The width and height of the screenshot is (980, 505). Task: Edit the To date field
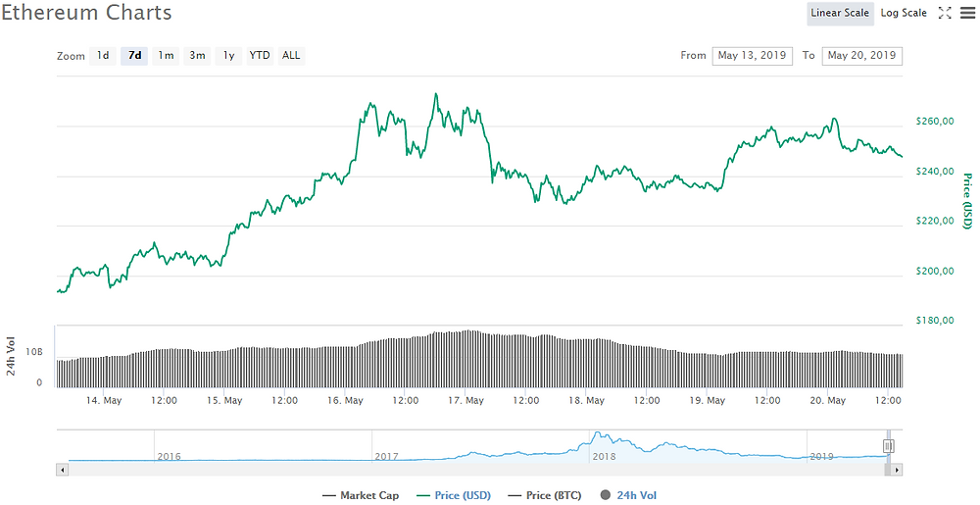click(861, 56)
